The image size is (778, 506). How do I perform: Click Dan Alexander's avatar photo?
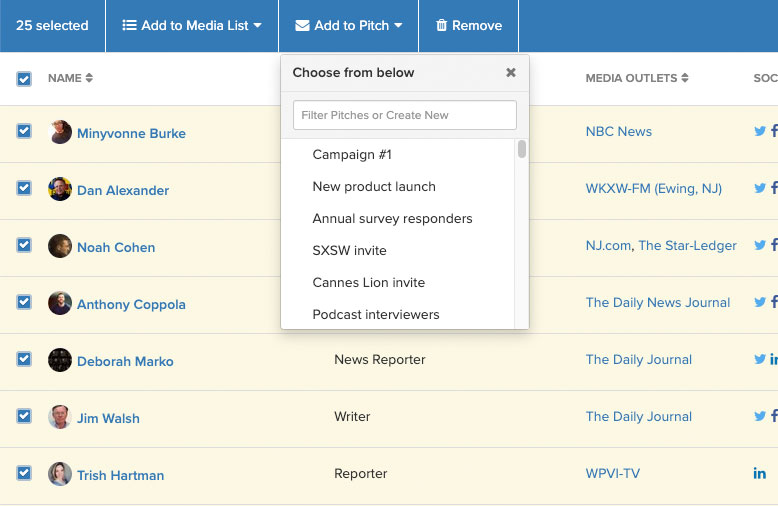coord(60,190)
